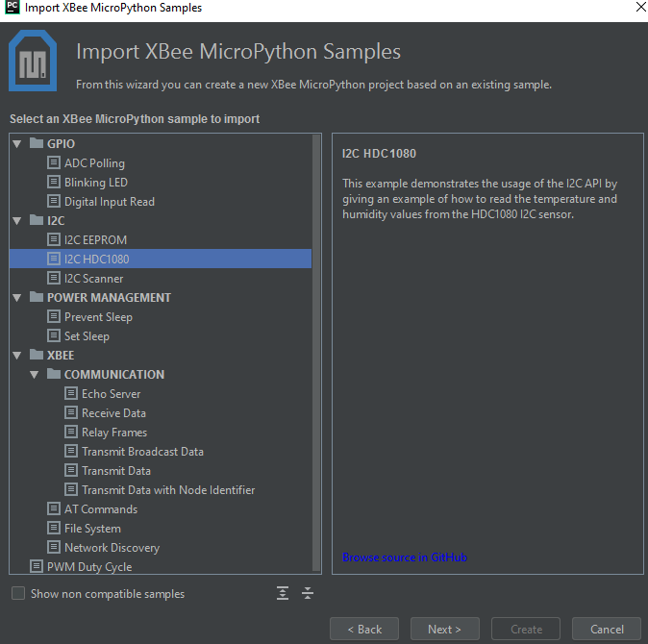The height and width of the screenshot is (644, 648).
Task: Click the Cancel button
Action: click(607, 629)
